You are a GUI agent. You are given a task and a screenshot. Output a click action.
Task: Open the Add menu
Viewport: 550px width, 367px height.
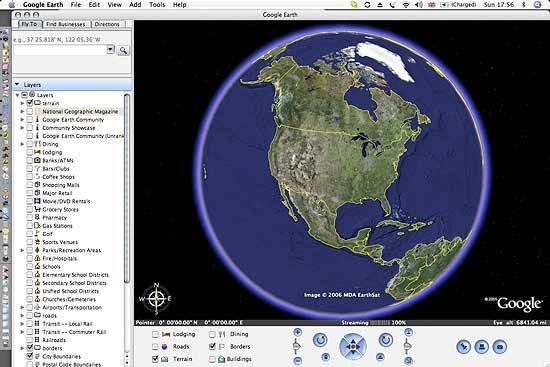tap(135, 5)
